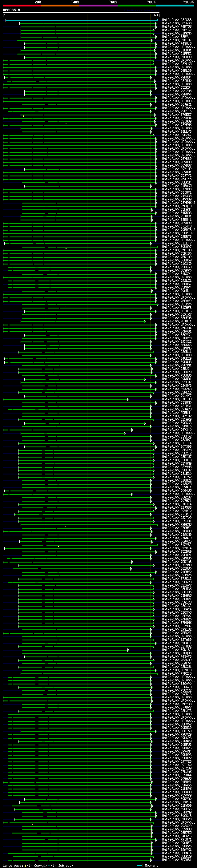Click the UniRef100_B7GEE7 label

(177, 115)
